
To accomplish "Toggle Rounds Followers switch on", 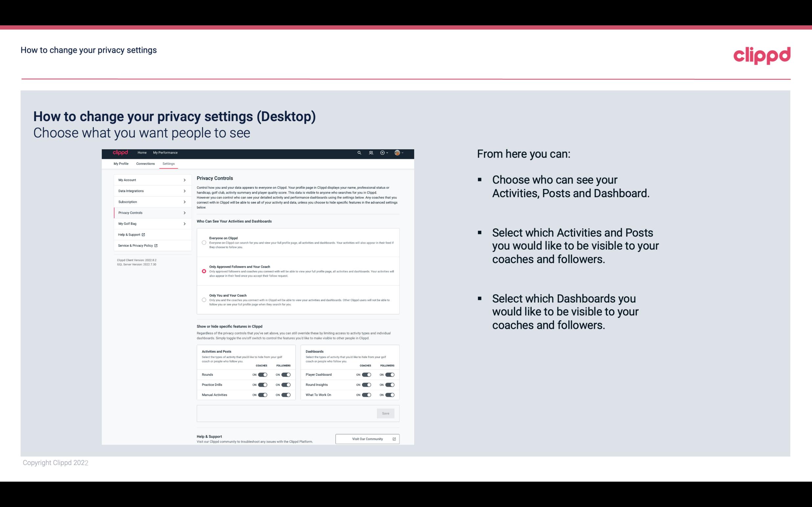I will [x=285, y=374].
